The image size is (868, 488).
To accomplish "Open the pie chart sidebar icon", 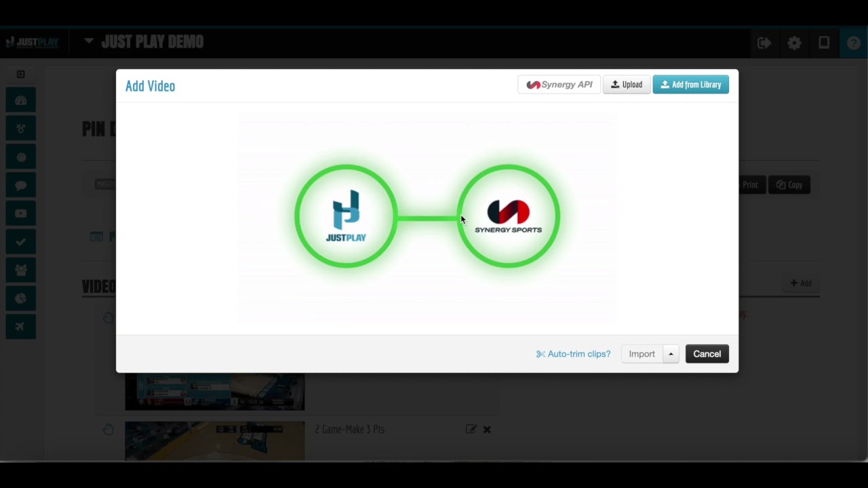I will [21, 298].
